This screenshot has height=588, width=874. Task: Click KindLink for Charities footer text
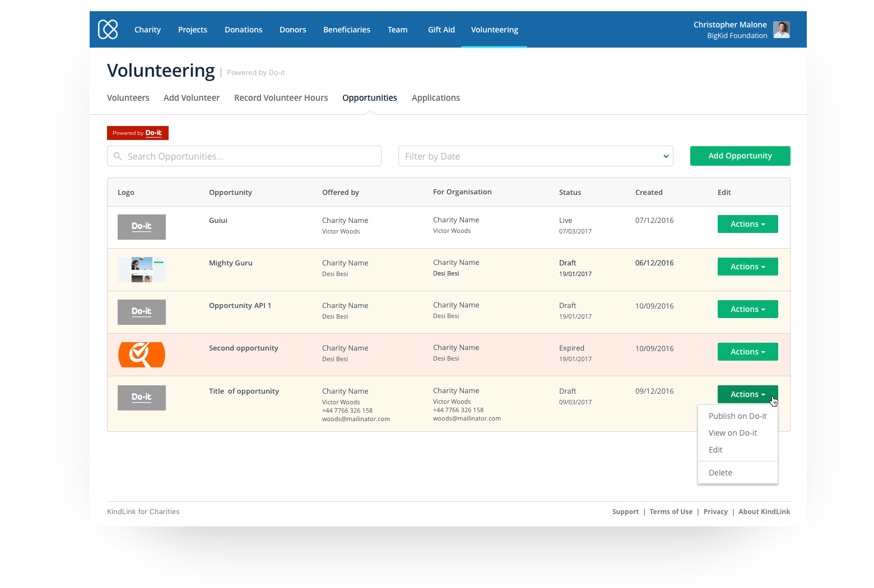[x=143, y=512]
